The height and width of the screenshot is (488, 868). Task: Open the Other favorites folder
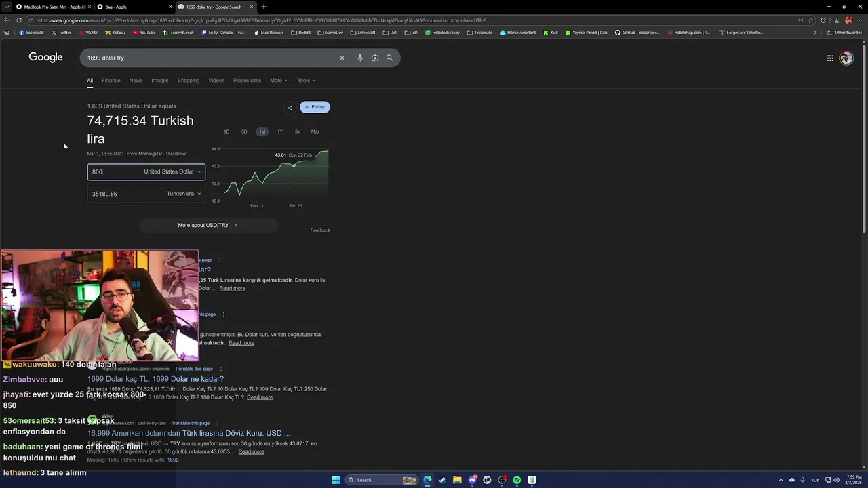844,33
